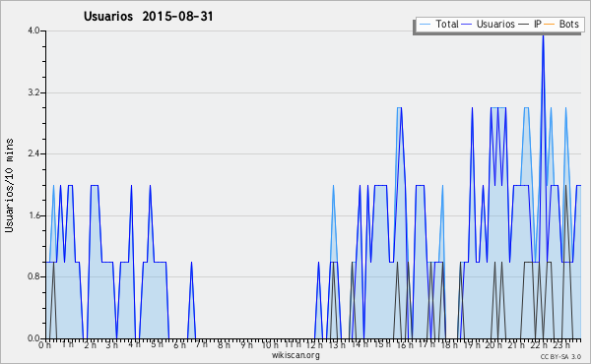
Task: Click the x-axis label '20 h'
Action: coord(493,344)
